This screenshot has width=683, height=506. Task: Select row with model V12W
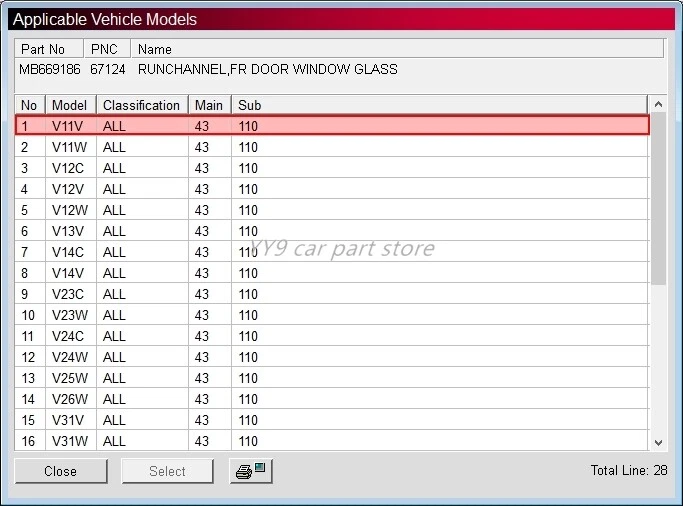[332, 210]
